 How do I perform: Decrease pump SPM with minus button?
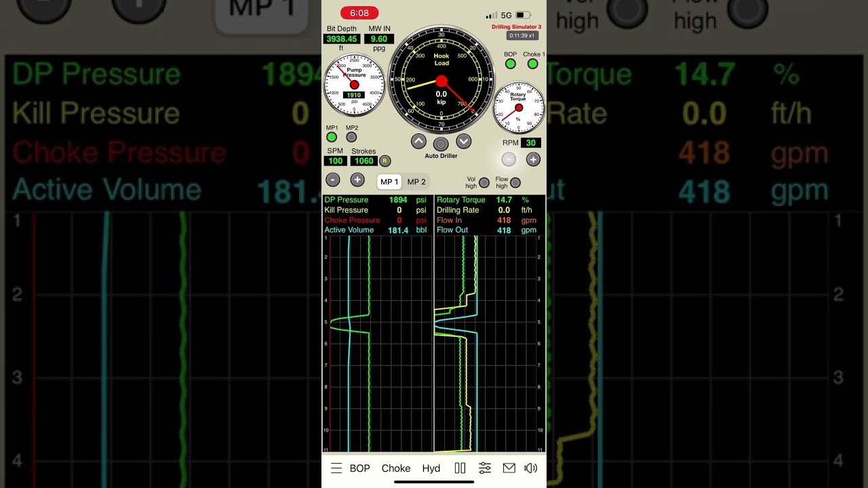point(333,180)
